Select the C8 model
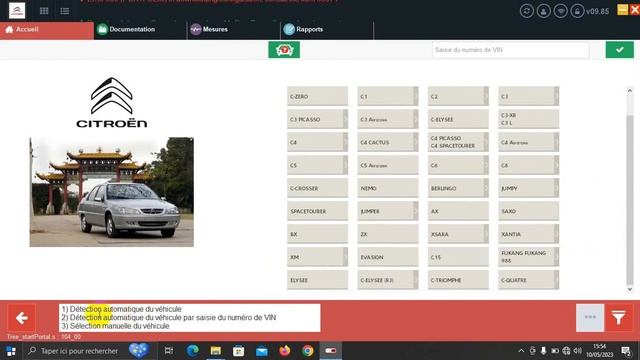640x360 pixels. pyautogui.click(x=529, y=165)
